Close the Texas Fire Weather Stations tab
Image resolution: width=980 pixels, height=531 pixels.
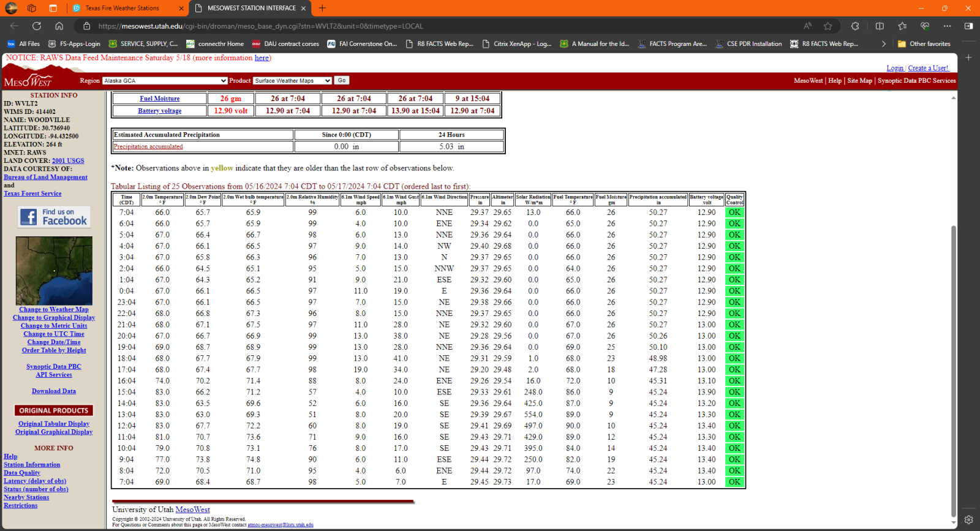181,8
